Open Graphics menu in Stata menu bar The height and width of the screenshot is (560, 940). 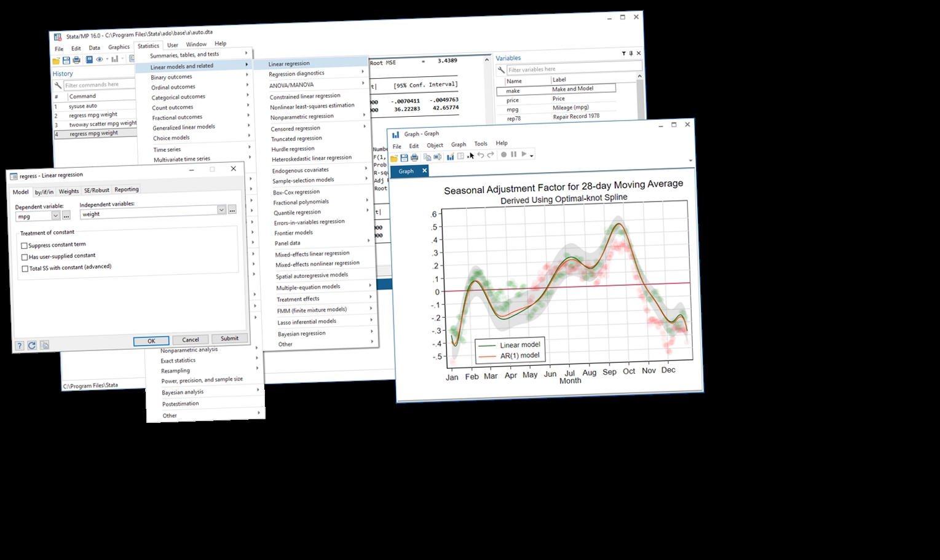[119, 47]
